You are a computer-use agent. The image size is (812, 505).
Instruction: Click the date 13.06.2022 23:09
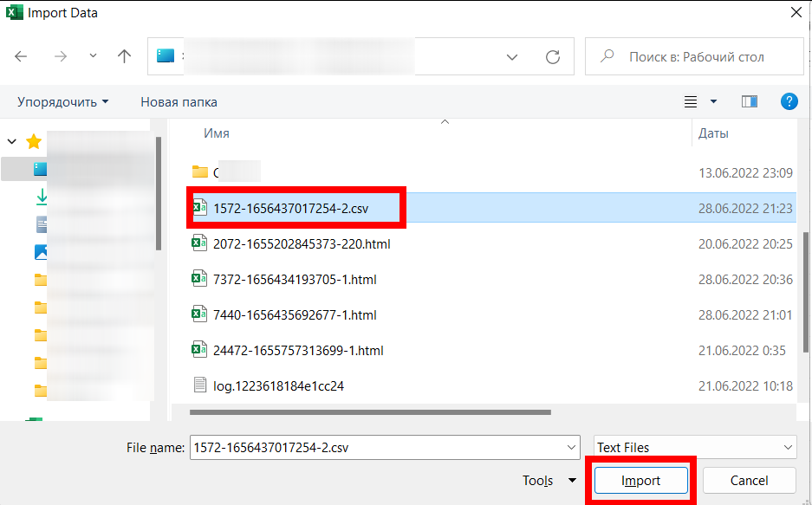(745, 173)
